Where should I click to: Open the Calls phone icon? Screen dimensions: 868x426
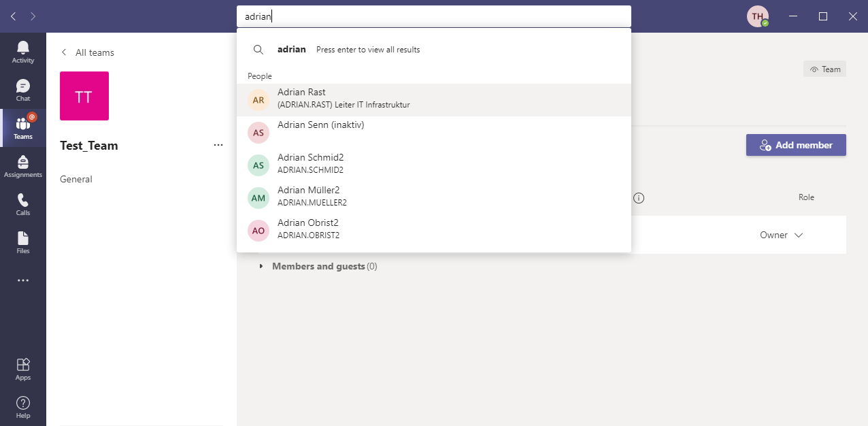tap(23, 204)
